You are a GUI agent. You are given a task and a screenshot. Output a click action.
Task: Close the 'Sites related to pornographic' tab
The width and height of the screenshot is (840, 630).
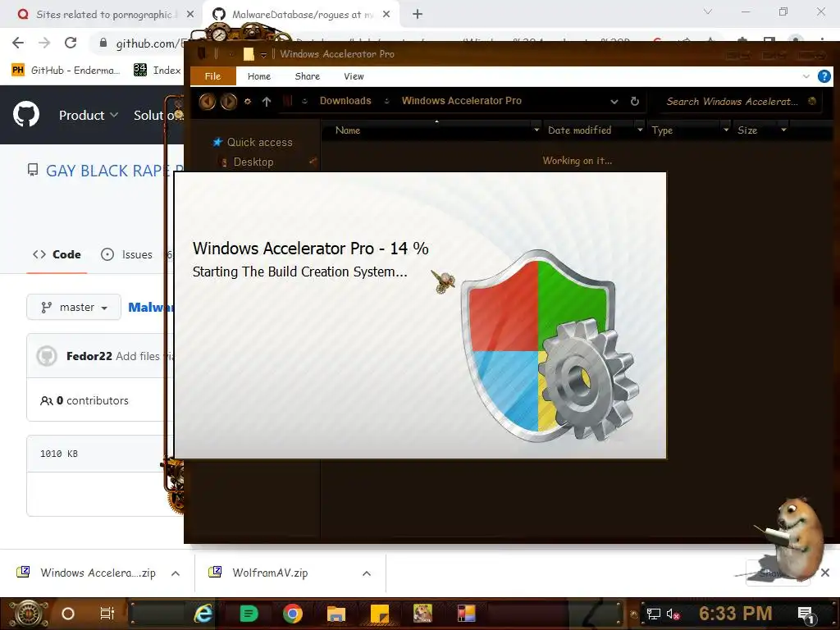[190, 15]
